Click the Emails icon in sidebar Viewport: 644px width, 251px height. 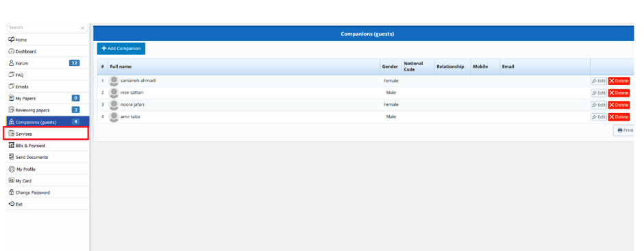pyautogui.click(x=12, y=86)
